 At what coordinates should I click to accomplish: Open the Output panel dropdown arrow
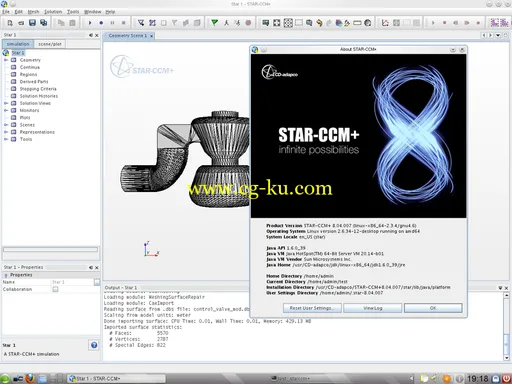pyautogui.click(x=500, y=288)
